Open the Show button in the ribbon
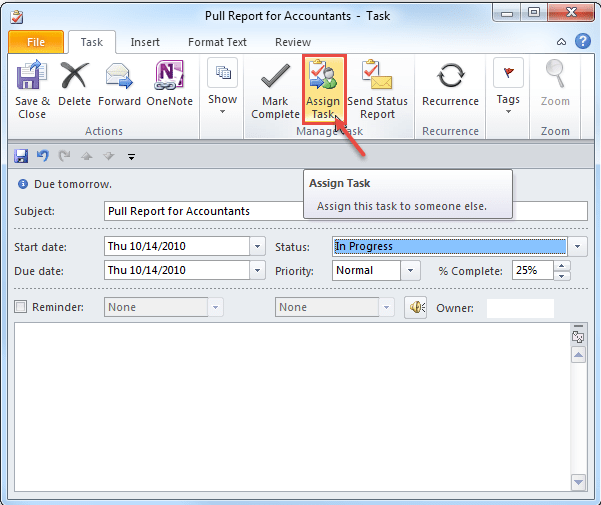Image resolution: width=601 pixels, height=505 pixels. [222, 86]
